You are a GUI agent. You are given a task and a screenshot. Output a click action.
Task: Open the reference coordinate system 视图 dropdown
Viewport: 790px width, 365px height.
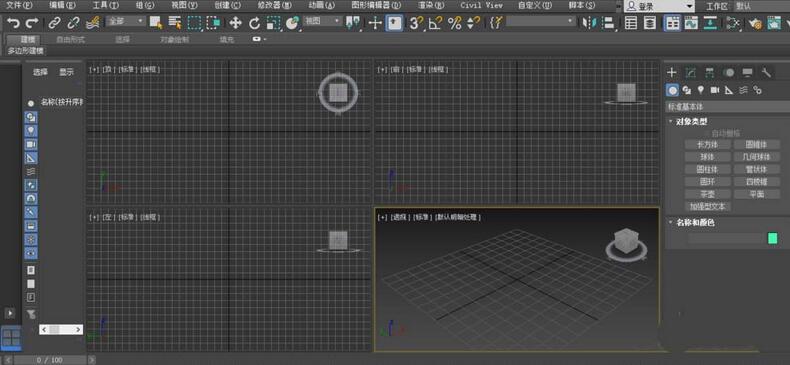(x=322, y=21)
